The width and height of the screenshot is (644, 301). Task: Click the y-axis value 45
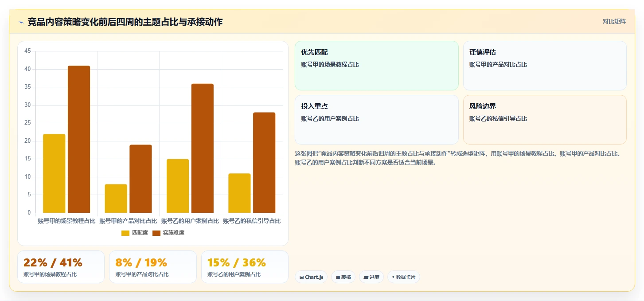27,51
